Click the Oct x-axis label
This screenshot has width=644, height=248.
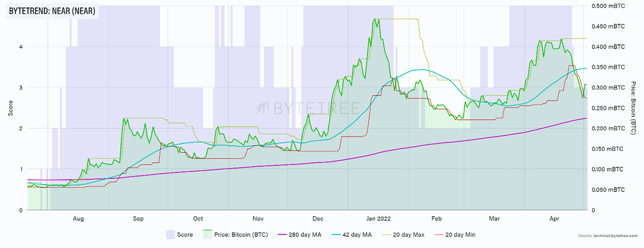(198, 218)
